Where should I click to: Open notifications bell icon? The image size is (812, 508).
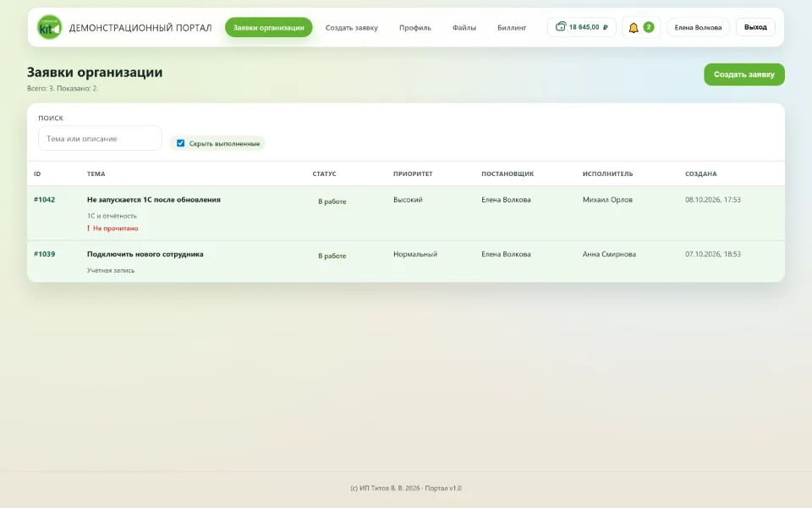pyautogui.click(x=634, y=27)
